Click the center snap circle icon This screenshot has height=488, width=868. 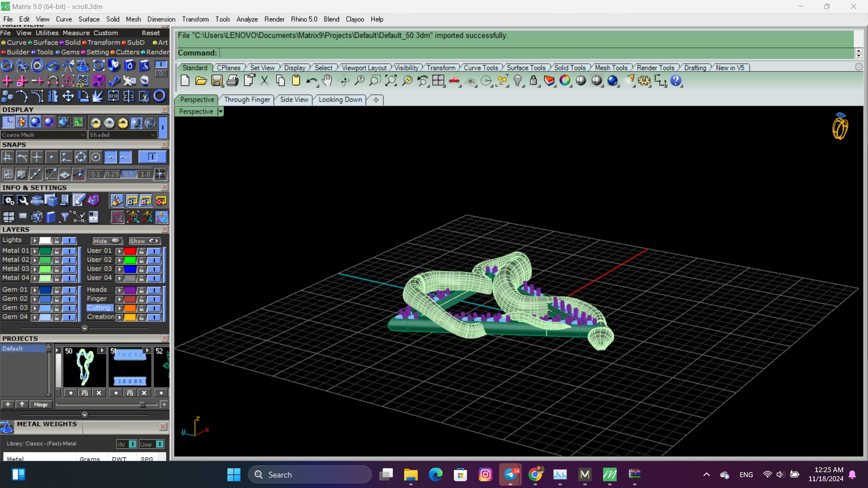95,157
